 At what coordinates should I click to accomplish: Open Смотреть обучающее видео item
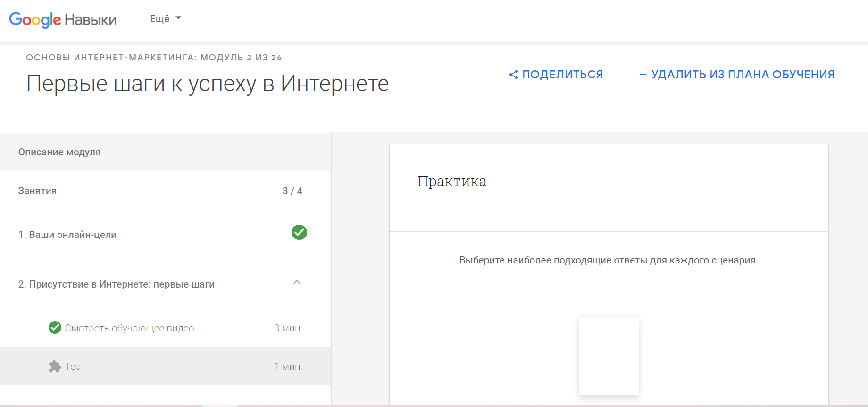[166, 328]
